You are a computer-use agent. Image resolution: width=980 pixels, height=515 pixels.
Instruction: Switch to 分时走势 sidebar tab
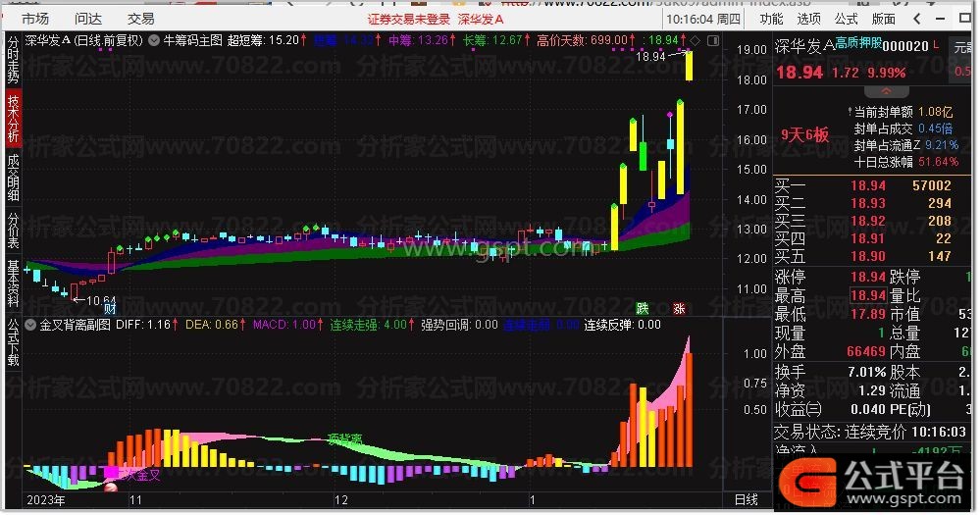click(13, 61)
